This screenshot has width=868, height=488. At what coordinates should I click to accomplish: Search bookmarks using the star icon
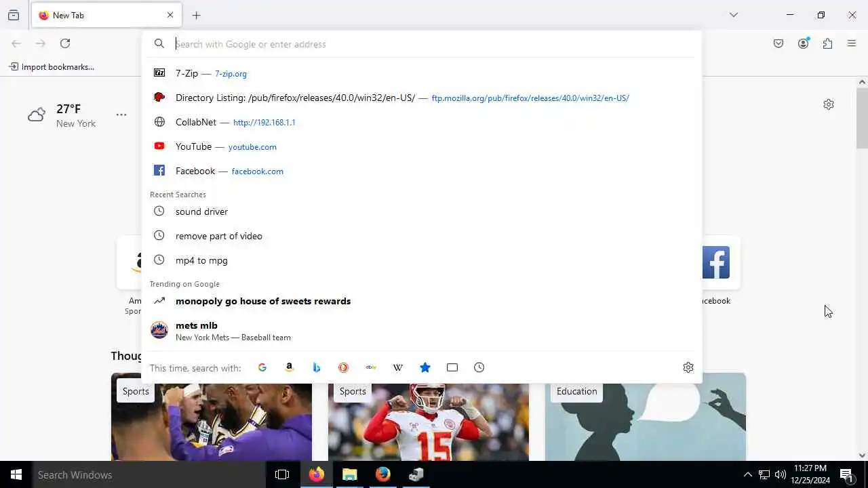(425, 368)
